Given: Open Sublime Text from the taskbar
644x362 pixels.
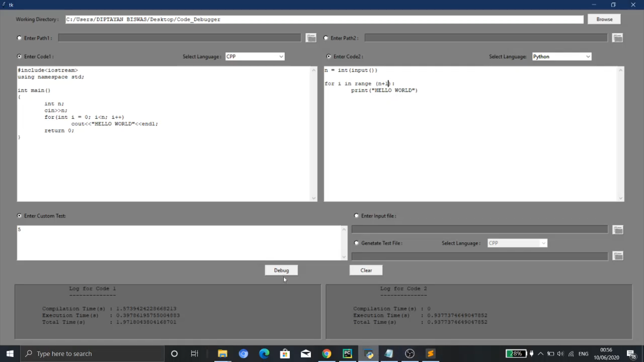Looking at the screenshot, I should point(431,354).
